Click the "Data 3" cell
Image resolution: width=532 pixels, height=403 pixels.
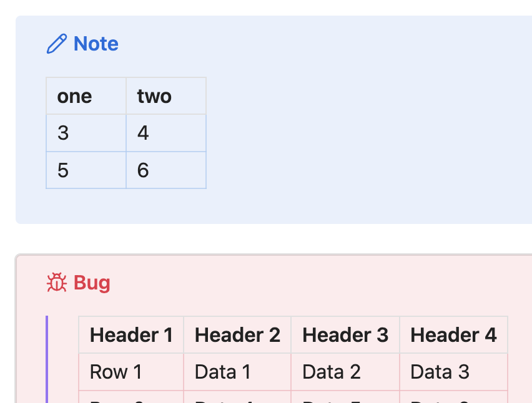pyautogui.click(x=453, y=372)
